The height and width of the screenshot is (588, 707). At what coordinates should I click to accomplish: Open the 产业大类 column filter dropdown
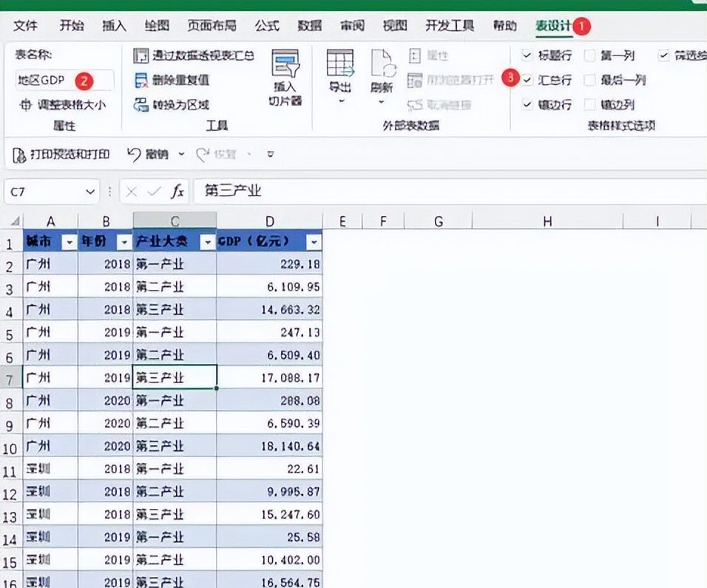[207, 242]
